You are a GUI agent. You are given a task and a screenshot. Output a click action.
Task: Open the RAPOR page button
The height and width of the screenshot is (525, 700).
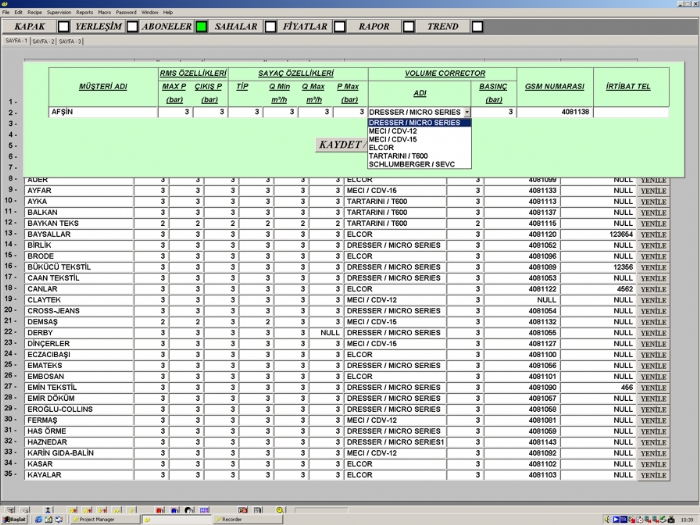(x=374, y=27)
